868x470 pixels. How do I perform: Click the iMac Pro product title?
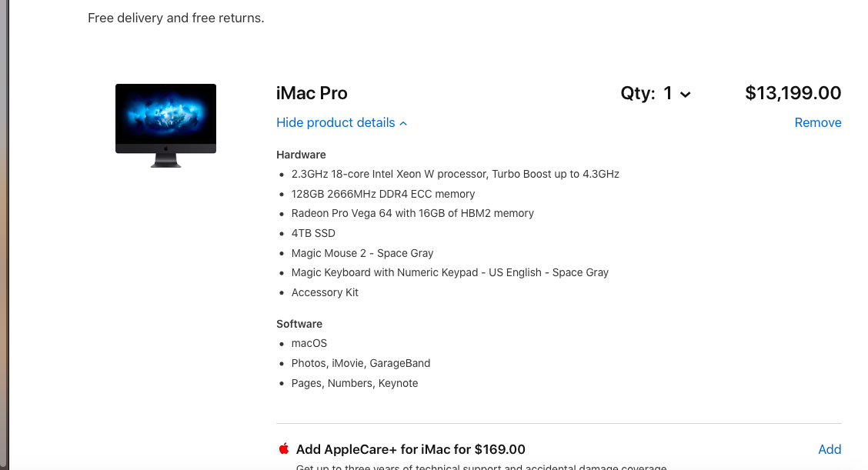pyautogui.click(x=312, y=94)
